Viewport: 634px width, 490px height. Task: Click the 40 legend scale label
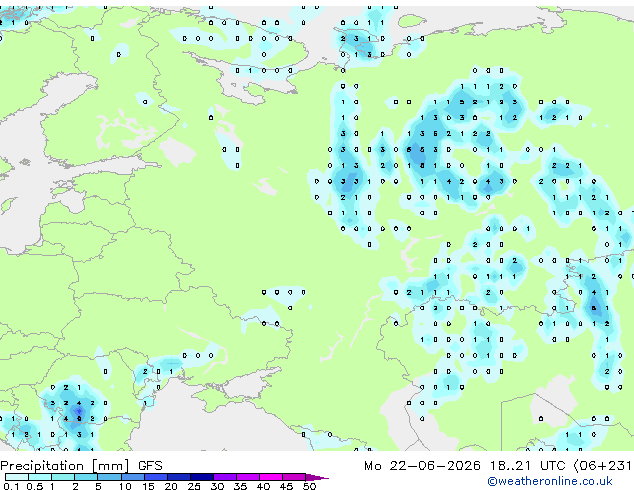click(x=263, y=486)
